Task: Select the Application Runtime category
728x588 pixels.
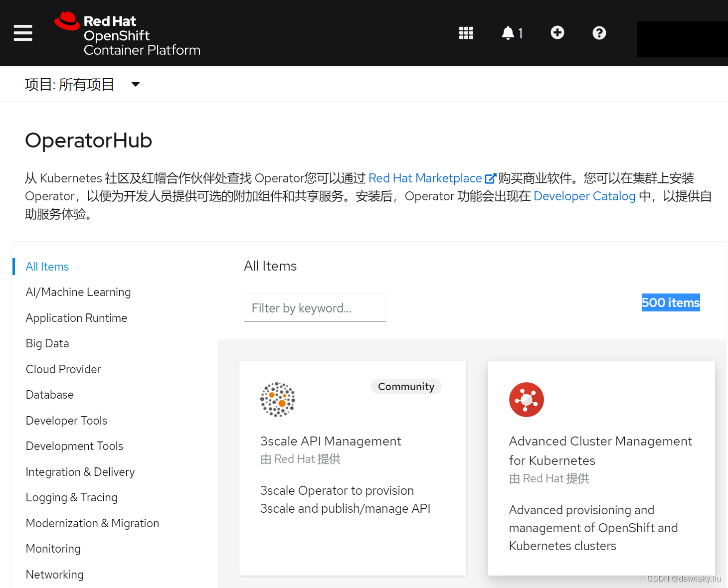Action: 76,318
